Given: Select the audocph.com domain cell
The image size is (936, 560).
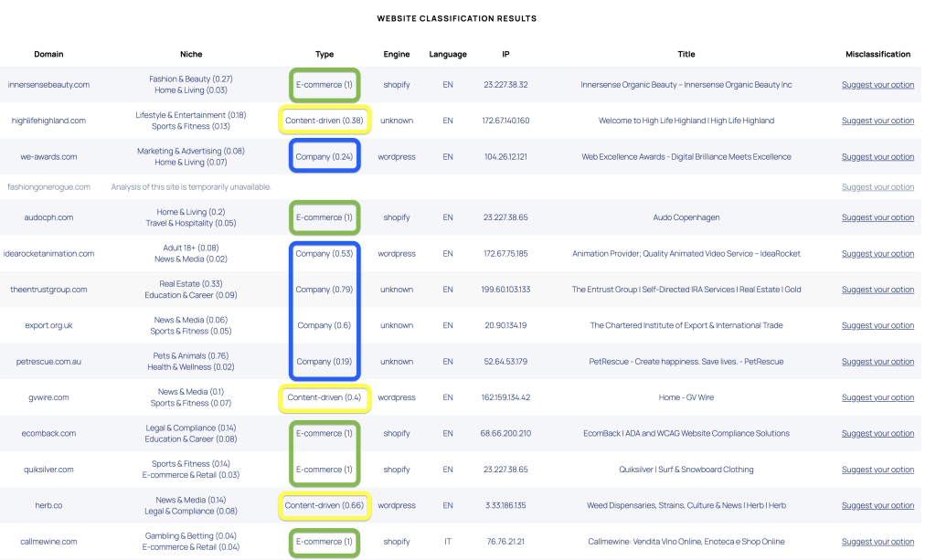Looking at the screenshot, I should [x=48, y=217].
